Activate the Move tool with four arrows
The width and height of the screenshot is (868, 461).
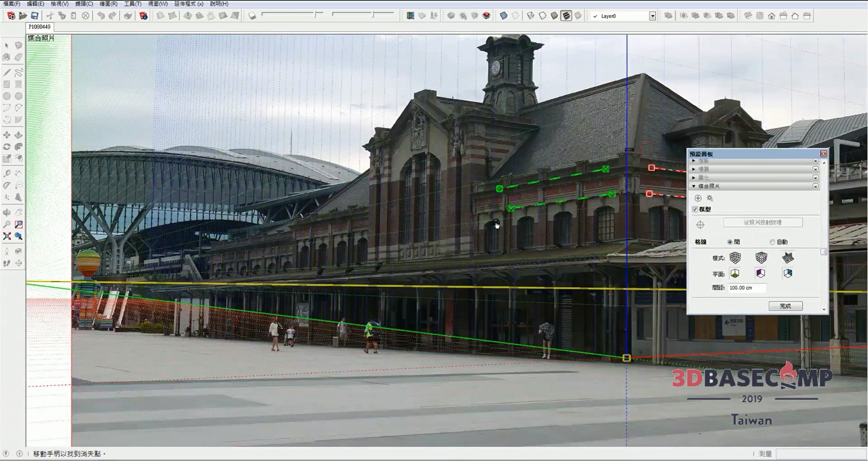(7, 136)
